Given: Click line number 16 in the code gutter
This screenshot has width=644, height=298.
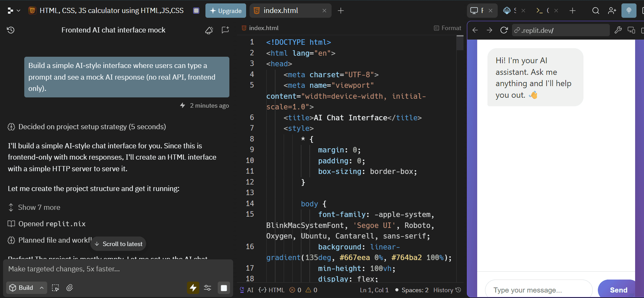Looking at the screenshot, I should click(250, 247).
